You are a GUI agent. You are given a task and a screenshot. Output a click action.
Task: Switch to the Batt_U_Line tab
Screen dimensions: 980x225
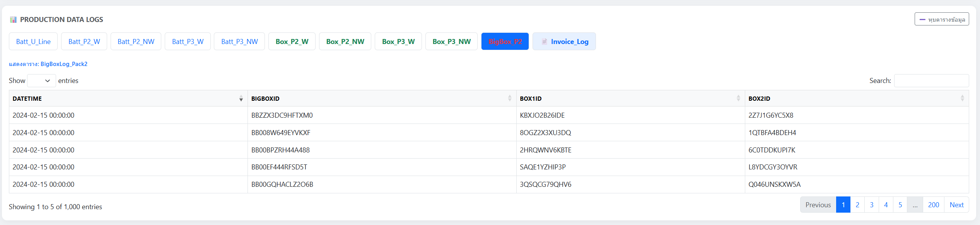pos(33,42)
